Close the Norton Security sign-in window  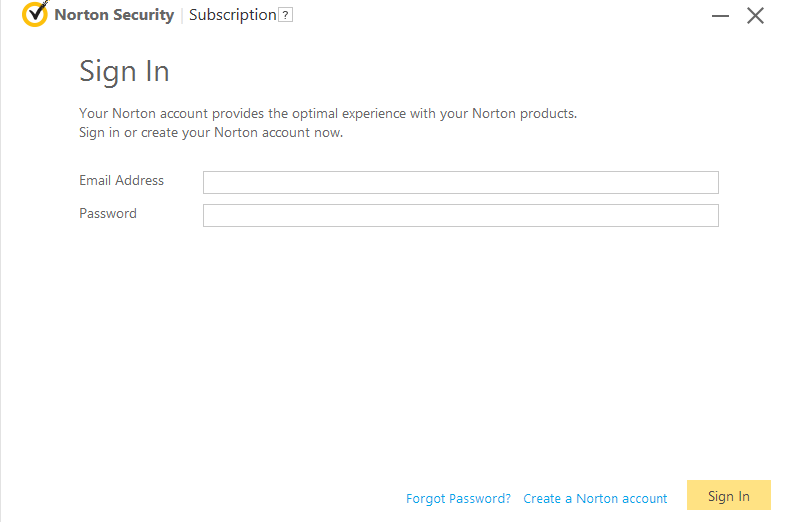[x=755, y=16]
